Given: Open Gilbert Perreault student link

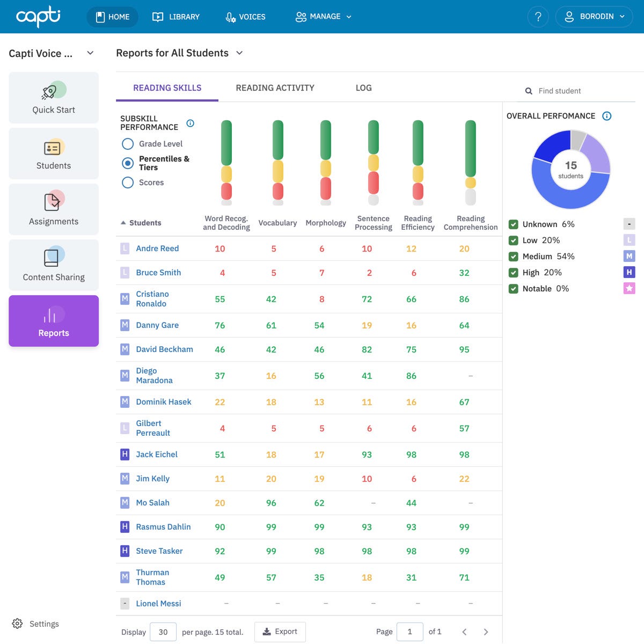Looking at the screenshot, I should pos(153,428).
